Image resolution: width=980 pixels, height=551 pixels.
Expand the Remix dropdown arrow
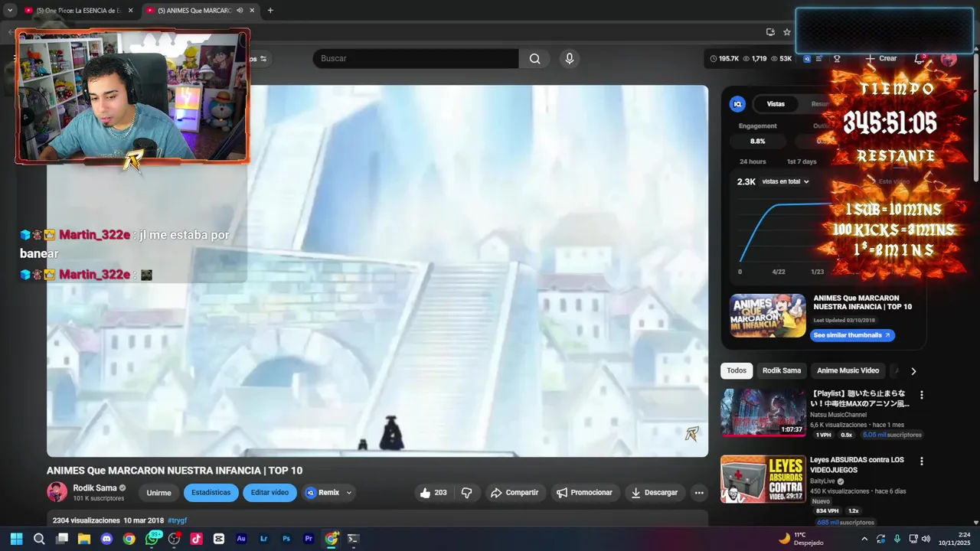click(x=349, y=493)
